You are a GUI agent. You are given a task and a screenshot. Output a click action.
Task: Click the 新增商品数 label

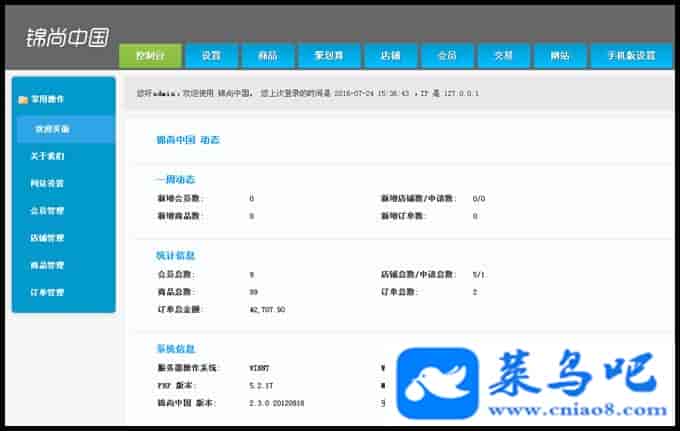coord(180,216)
